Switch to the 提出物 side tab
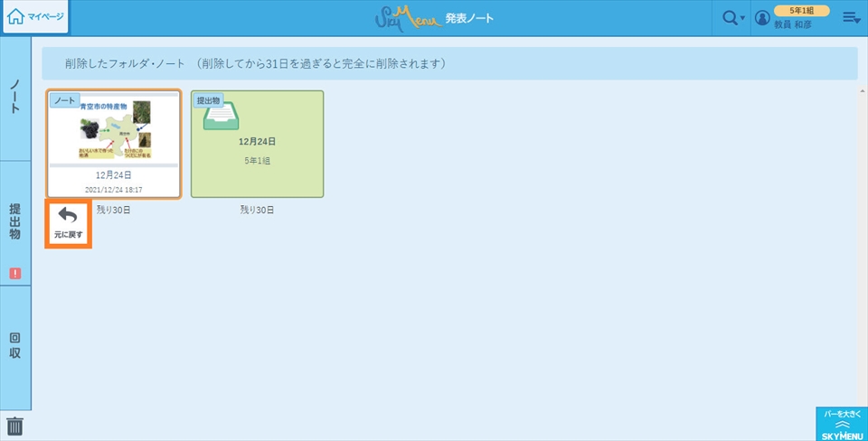 click(x=15, y=221)
